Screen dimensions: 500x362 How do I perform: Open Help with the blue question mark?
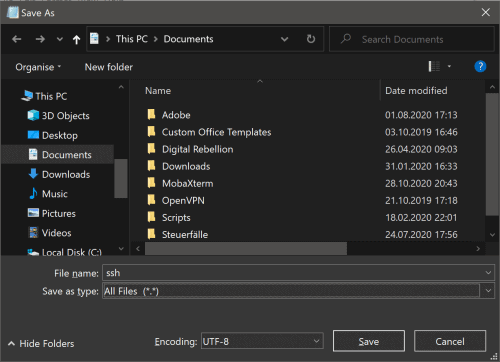click(x=480, y=66)
